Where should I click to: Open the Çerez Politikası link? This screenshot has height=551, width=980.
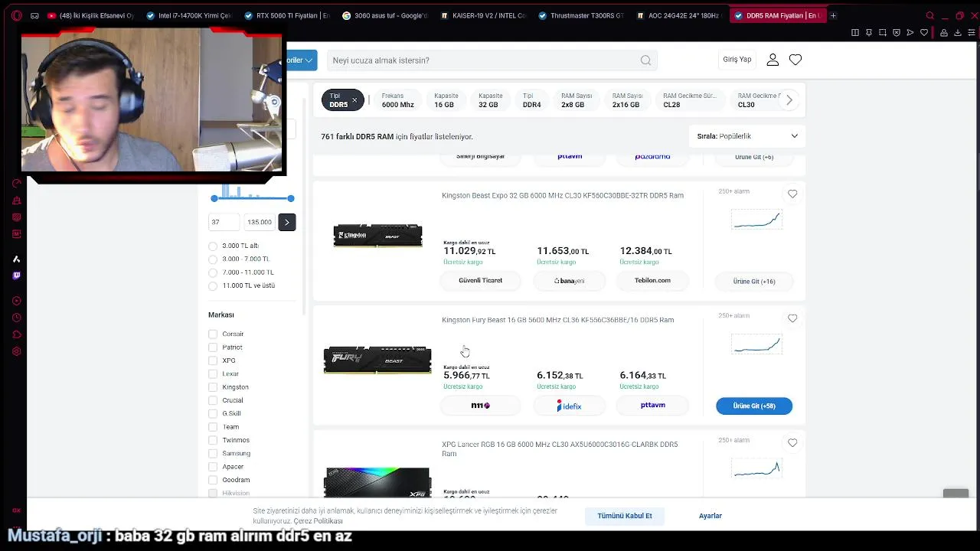point(318,521)
